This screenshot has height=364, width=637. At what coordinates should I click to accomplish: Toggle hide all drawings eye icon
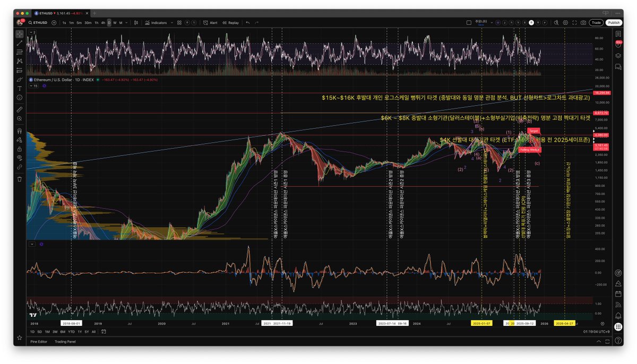[20, 158]
